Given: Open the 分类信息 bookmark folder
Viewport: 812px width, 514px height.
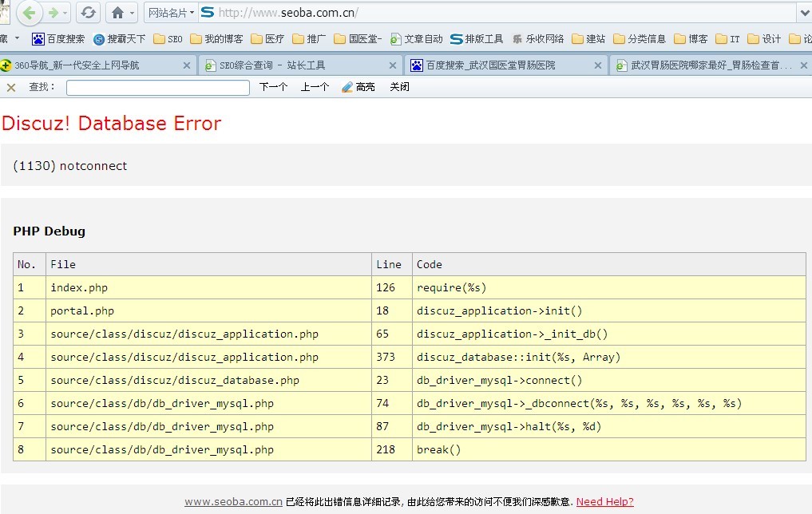Looking at the screenshot, I should click(x=640, y=39).
